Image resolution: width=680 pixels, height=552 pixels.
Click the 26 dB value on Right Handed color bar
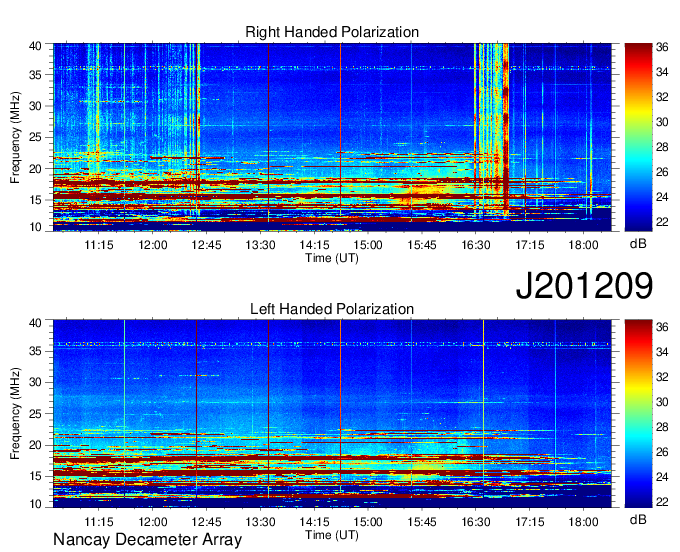click(662, 172)
